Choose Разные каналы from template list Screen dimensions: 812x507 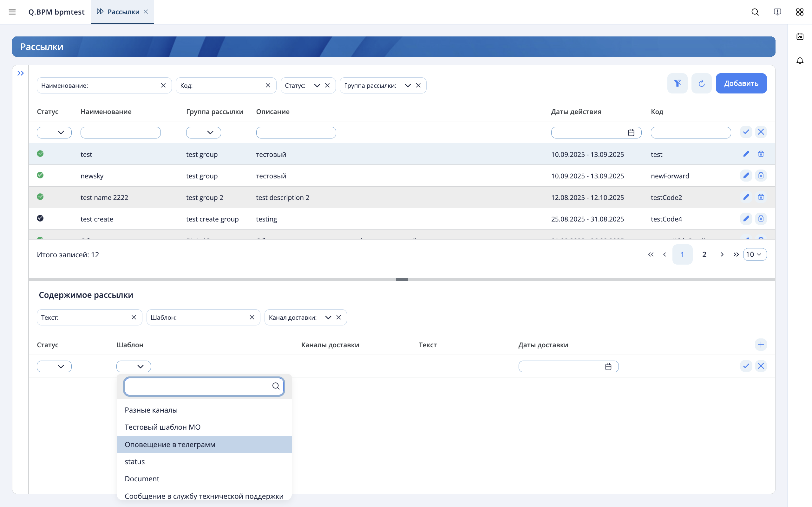pos(204,410)
